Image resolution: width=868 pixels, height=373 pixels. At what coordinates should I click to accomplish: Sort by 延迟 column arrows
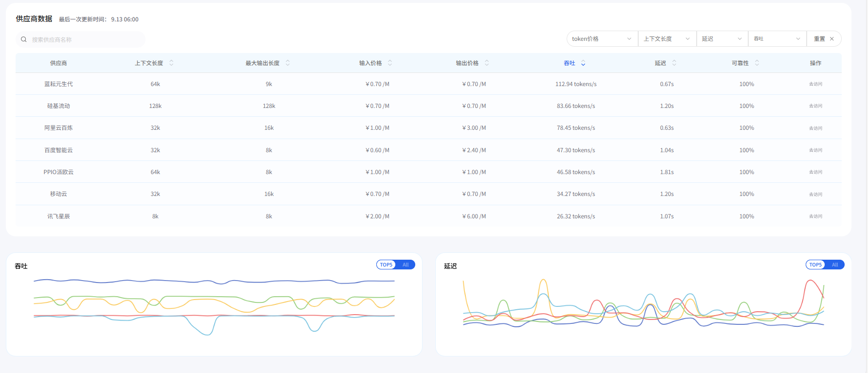click(x=674, y=63)
